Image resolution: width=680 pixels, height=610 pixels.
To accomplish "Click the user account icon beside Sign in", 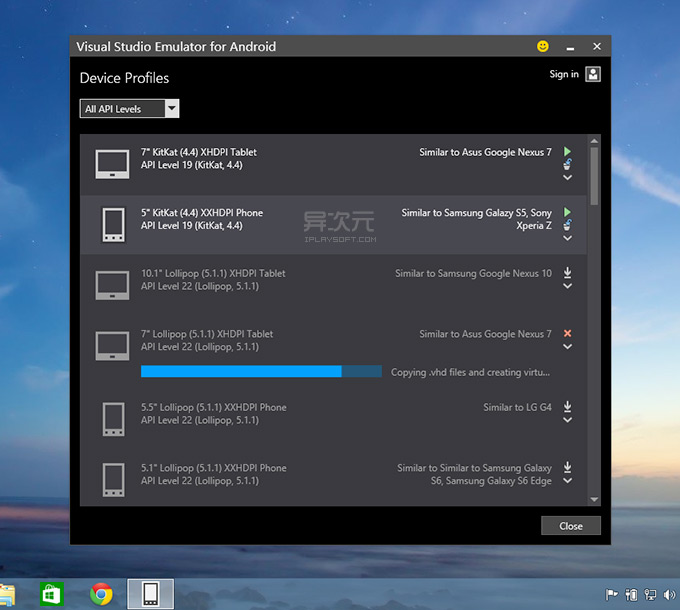I will [593, 74].
